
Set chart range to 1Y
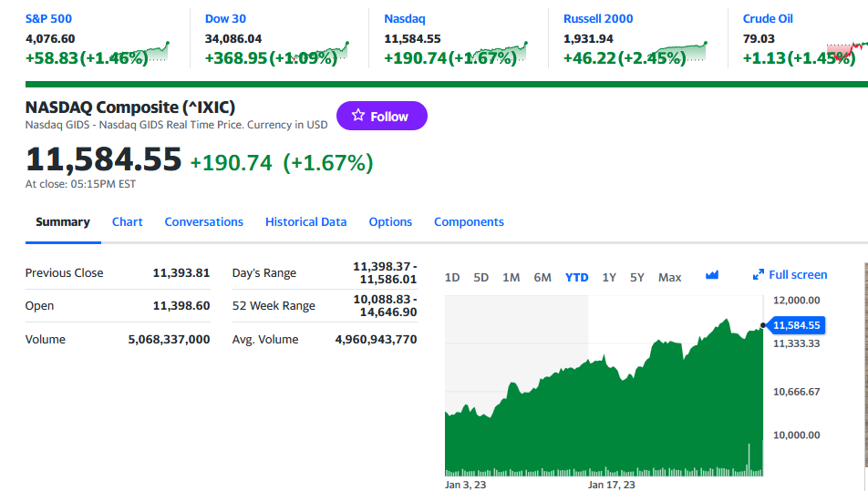tap(609, 278)
